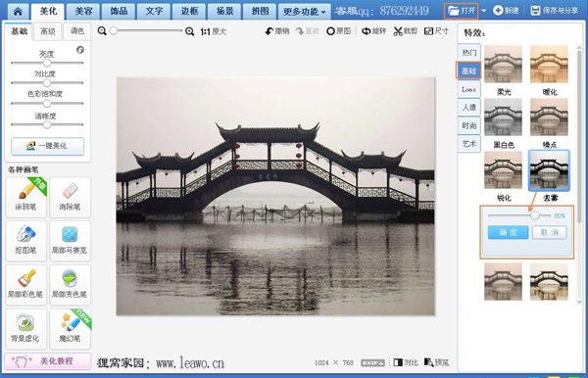Click the effect strength slider at 80%

[x=535, y=215]
